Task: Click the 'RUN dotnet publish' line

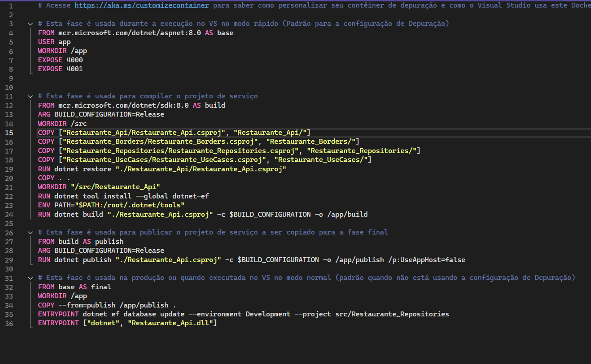Action: point(252,260)
